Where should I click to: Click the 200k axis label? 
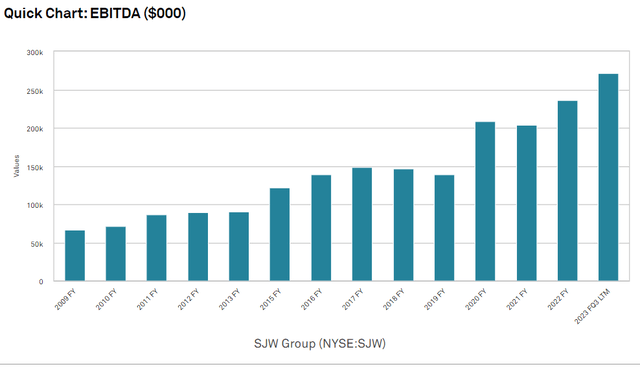coord(35,129)
